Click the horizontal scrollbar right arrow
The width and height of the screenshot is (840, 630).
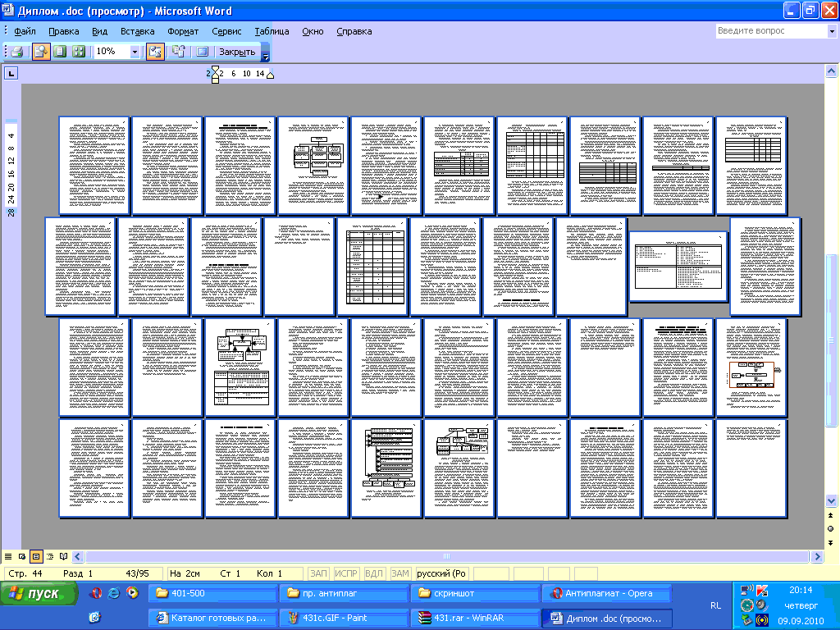(818, 557)
